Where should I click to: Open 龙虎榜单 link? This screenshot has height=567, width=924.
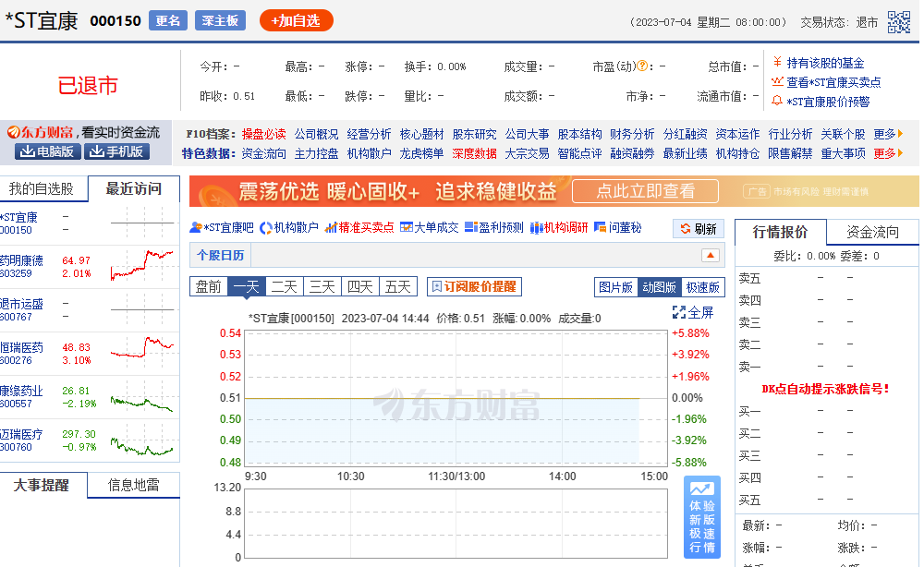pos(421,153)
